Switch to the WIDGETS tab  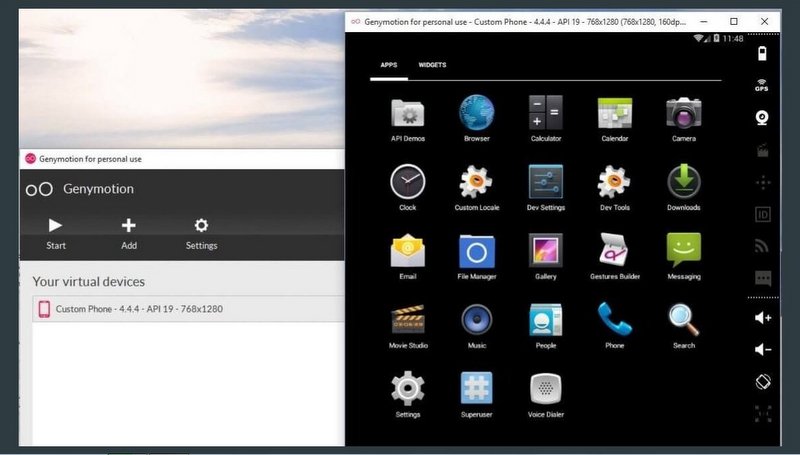[x=432, y=65]
